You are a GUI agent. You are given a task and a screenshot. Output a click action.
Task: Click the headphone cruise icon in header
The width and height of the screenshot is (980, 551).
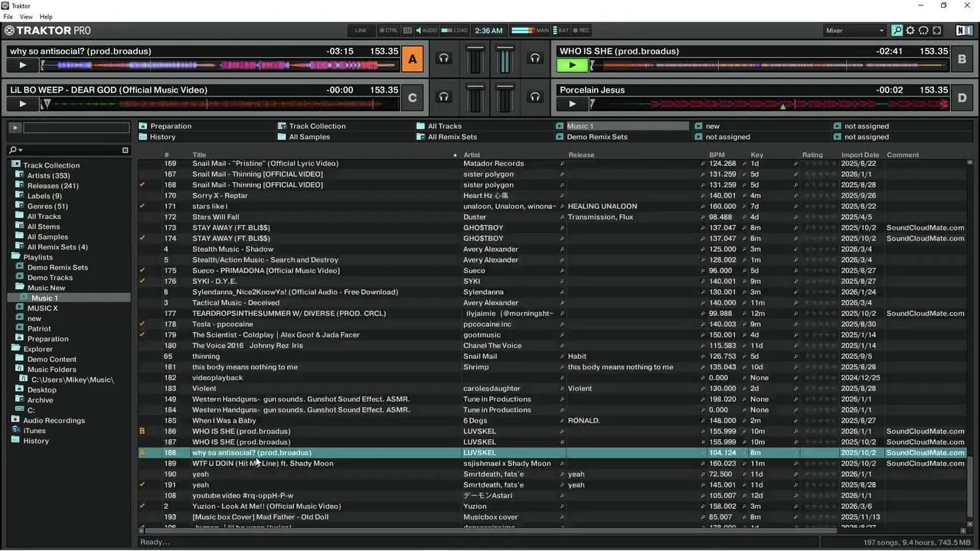[923, 31]
